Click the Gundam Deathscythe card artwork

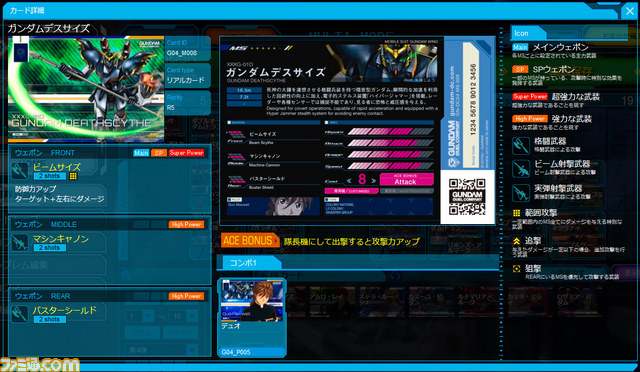(x=86, y=89)
